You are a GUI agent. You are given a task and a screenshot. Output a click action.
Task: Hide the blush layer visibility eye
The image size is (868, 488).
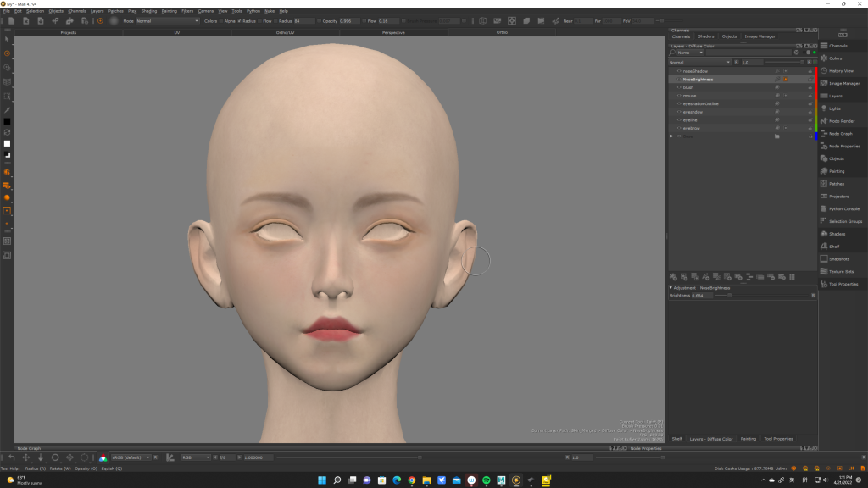tap(679, 87)
